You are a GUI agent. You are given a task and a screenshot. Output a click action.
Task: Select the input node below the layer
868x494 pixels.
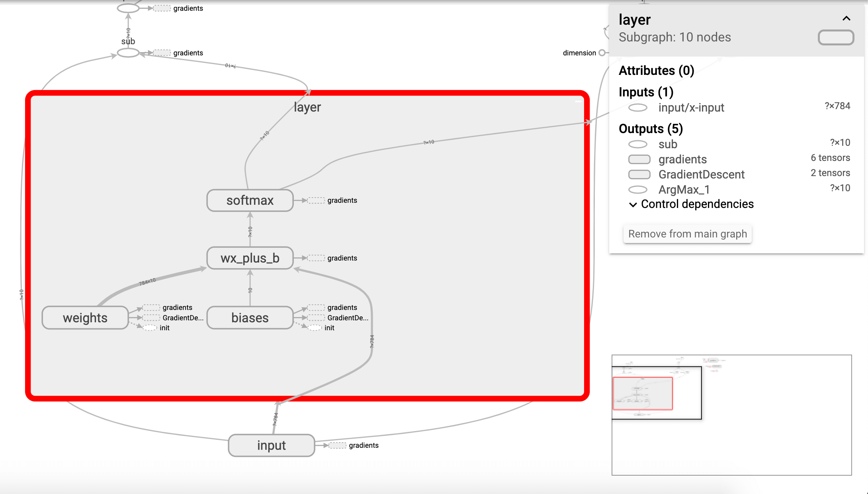pos(271,445)
